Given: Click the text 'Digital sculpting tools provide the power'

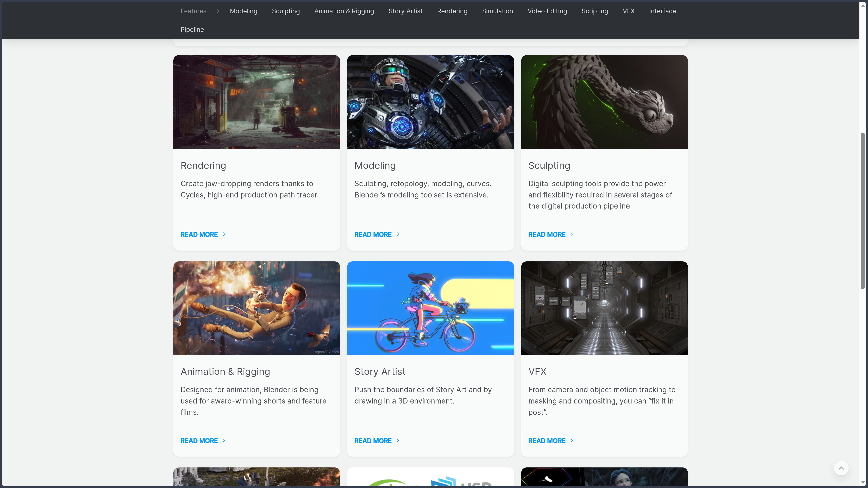Looking at the screenshot, I should (x=597, y=184).
